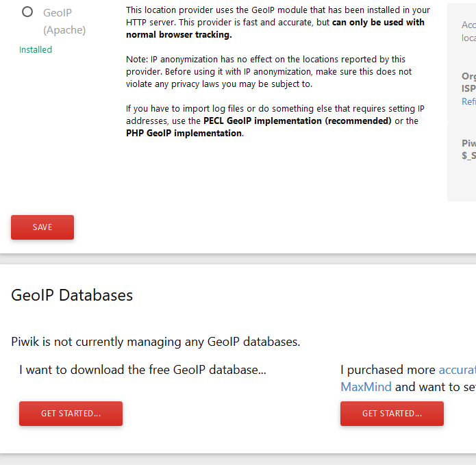The width and height of the screenshot is (476, 465).
Task: Click 'can only be used with' bold text
Action: (x=378, y=23)
